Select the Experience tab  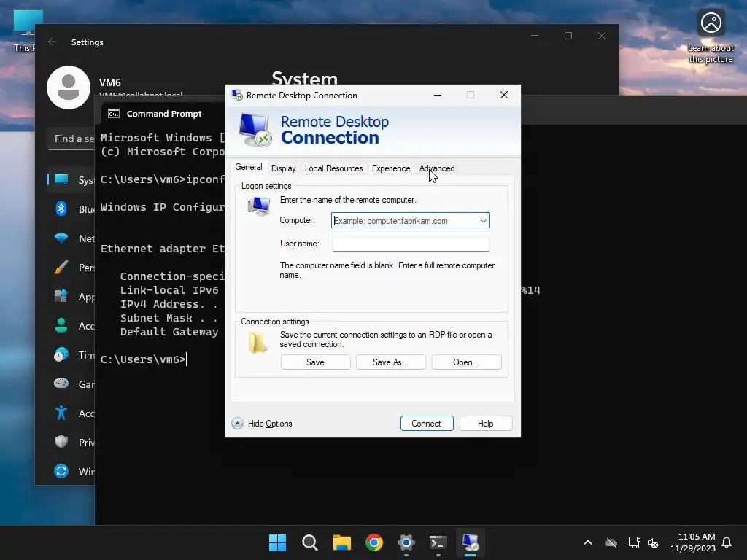tap(391, 168)
